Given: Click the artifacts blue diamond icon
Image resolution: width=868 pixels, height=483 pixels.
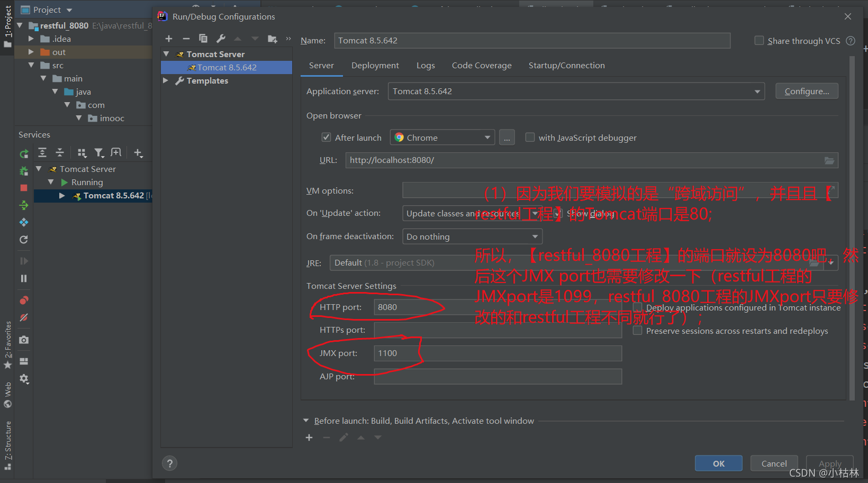Looking at the screenshot, I should (x=24, y=222).
